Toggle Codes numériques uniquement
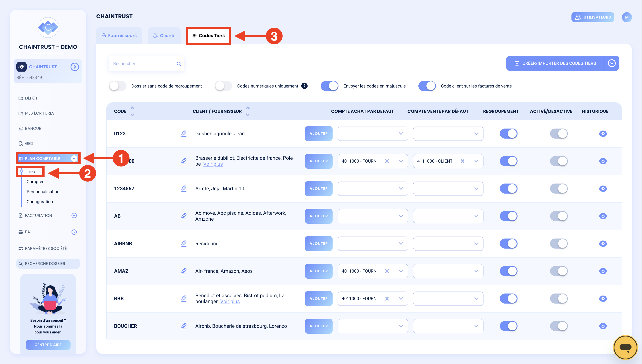 pos(223,86)
